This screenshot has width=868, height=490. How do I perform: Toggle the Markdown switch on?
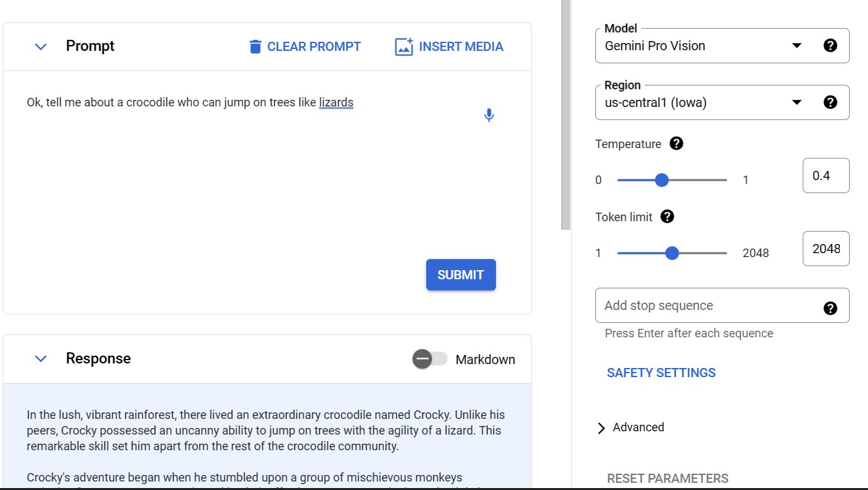[x=430, y=359]
